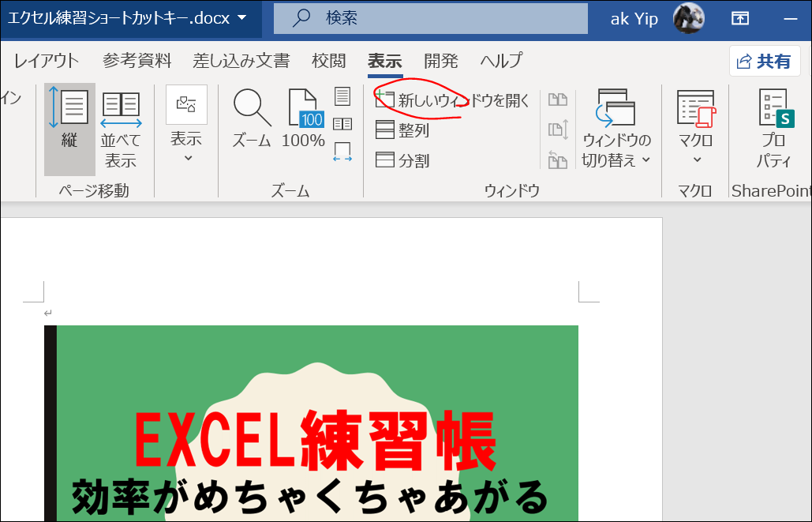
Task: Open the レイアウト ribbon tab
Action: click(x=46, y=61)
